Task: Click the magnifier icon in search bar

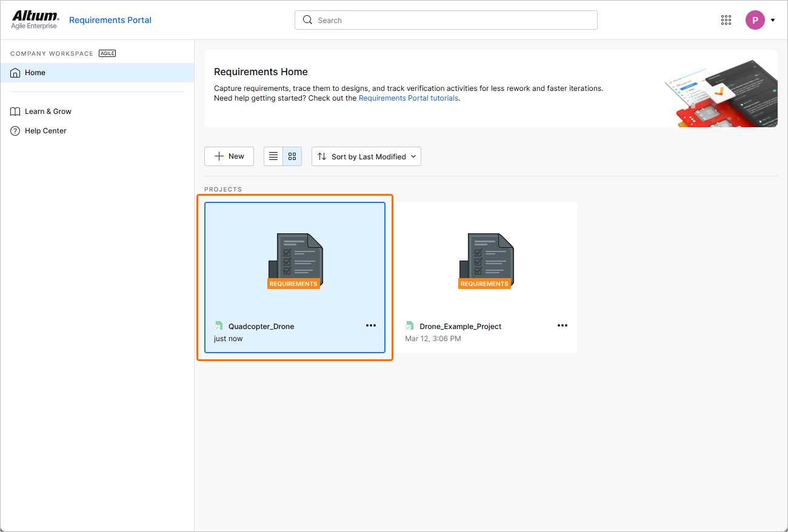Action: pyautogui.click(x=308, y=20)
